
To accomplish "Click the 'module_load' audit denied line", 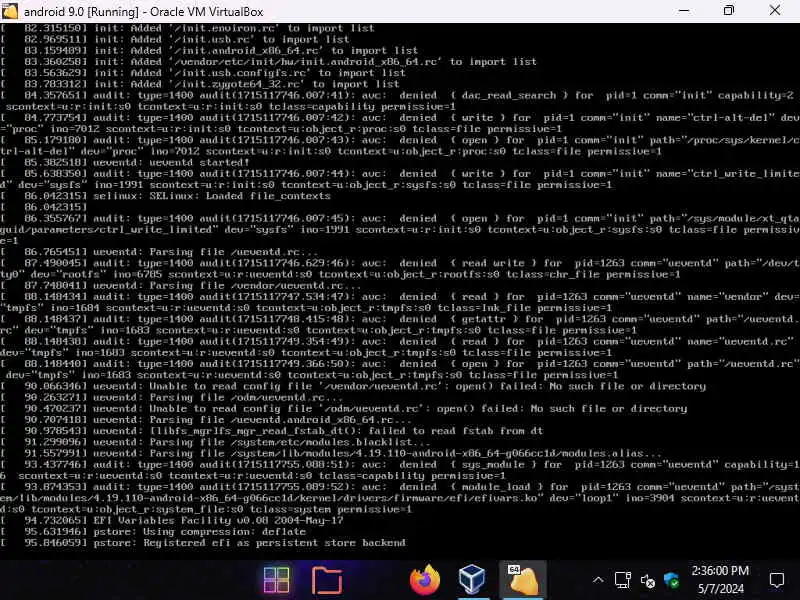I will 400,498.
